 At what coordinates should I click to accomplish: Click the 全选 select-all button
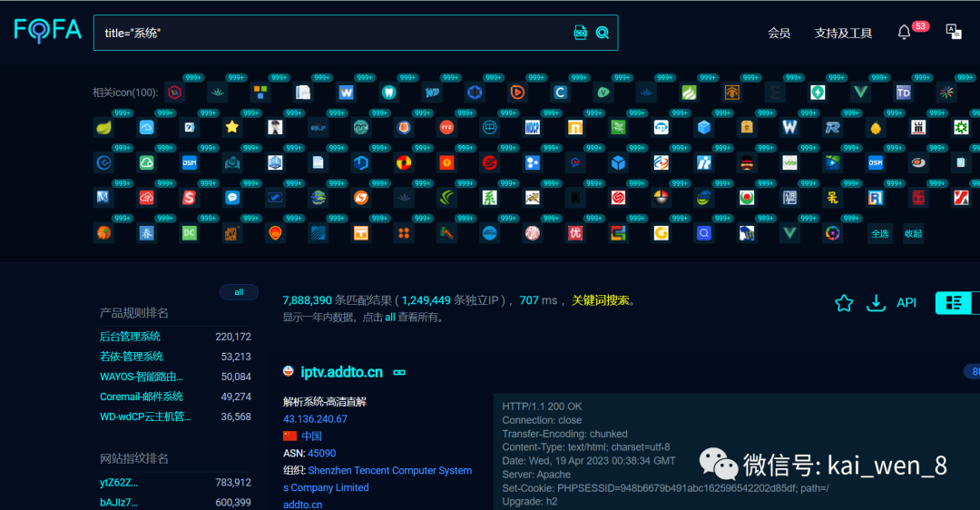[x=880, y=233]
